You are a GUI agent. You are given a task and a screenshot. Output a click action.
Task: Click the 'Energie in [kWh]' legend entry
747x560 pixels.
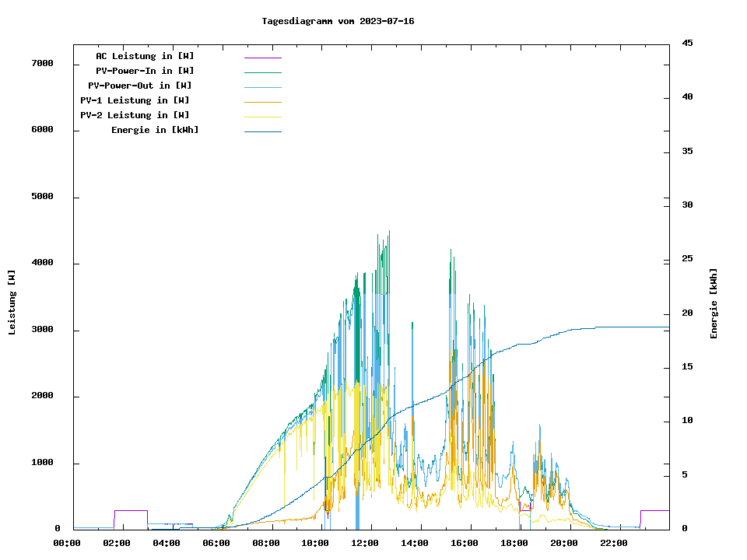coord(155,130)
